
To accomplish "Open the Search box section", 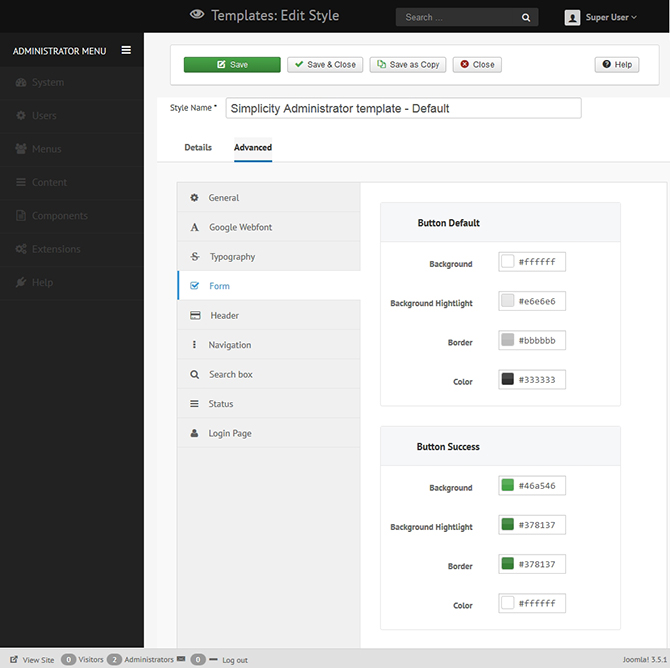I will (269, 374).
